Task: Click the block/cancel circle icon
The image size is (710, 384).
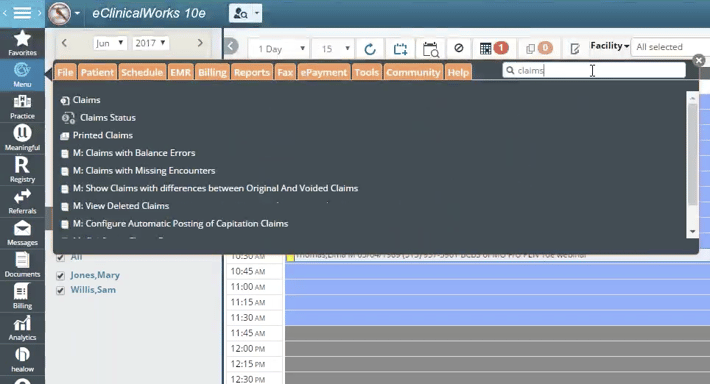Action: (459, 48)
